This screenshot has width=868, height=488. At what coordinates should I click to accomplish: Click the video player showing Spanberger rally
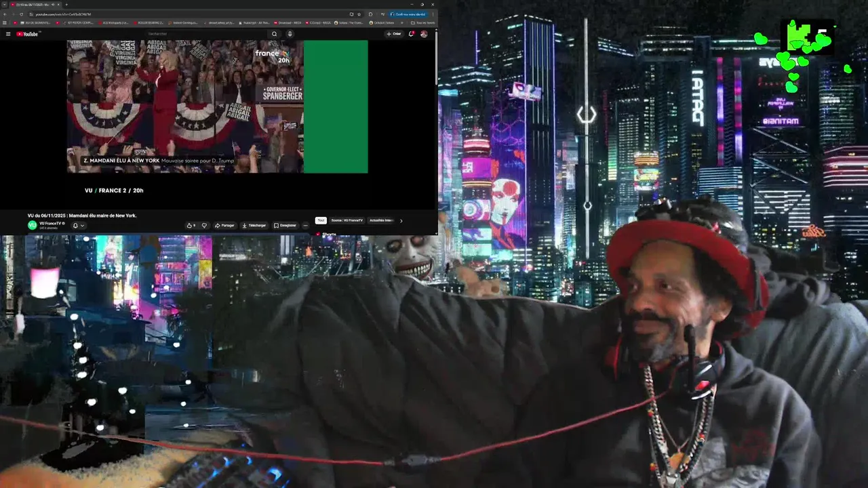(x=217, y=106)
